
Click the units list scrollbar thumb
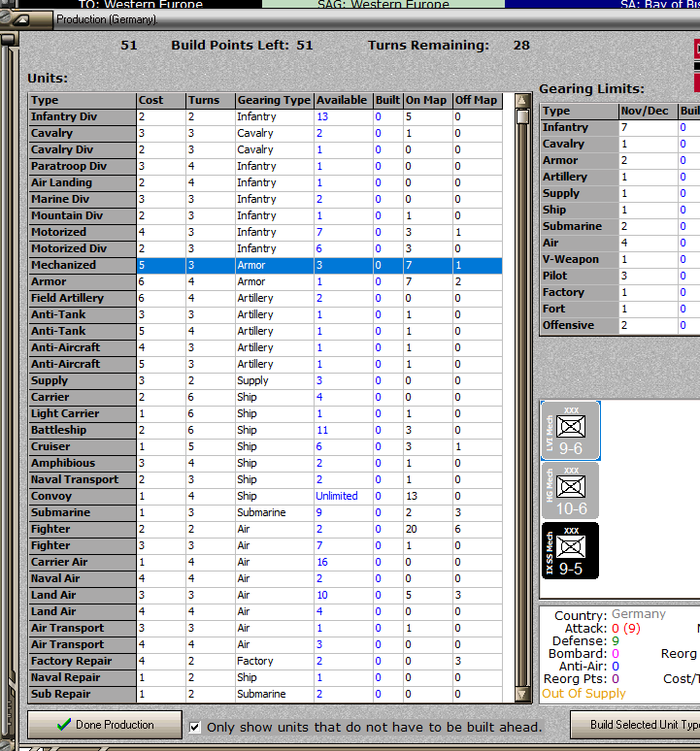522,116
